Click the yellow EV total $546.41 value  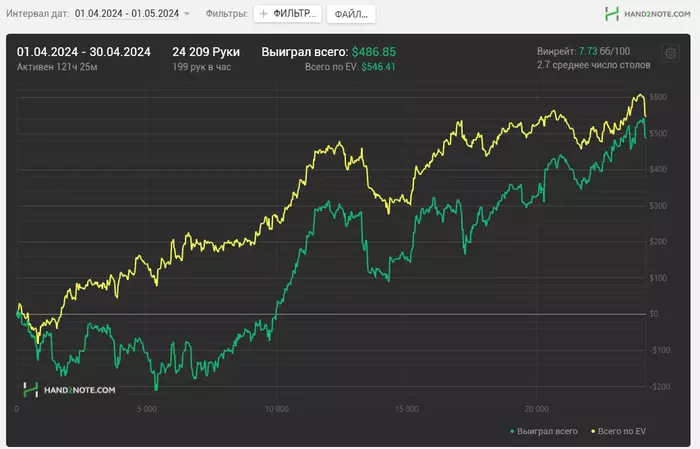tap(378, 67)
